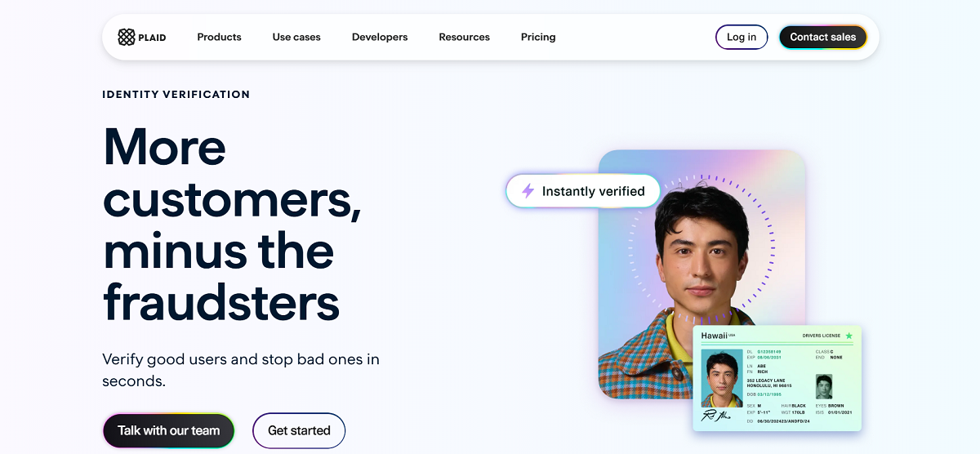Click the small ghost photo on license
The height and width of the screenshot is (454, 980).
(x=824, y=386)
